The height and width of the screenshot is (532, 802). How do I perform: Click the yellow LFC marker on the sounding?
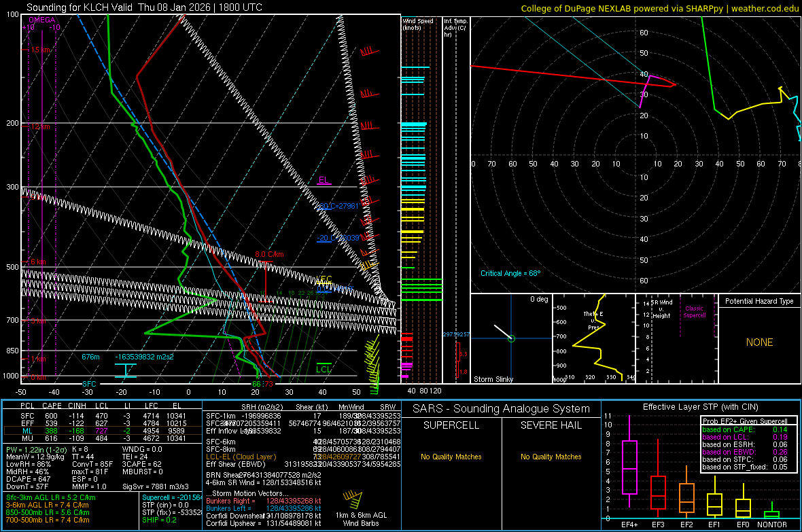tap(324, 280)
